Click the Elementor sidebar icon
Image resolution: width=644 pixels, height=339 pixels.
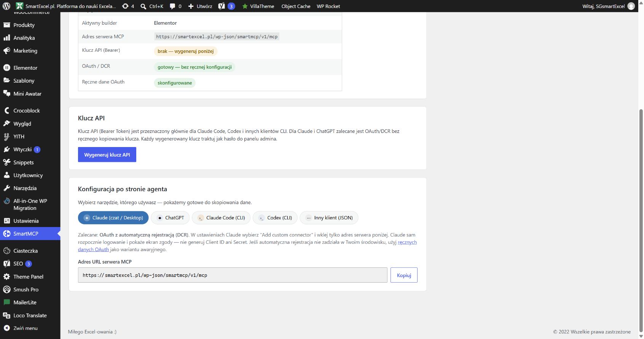pos(6,68)
